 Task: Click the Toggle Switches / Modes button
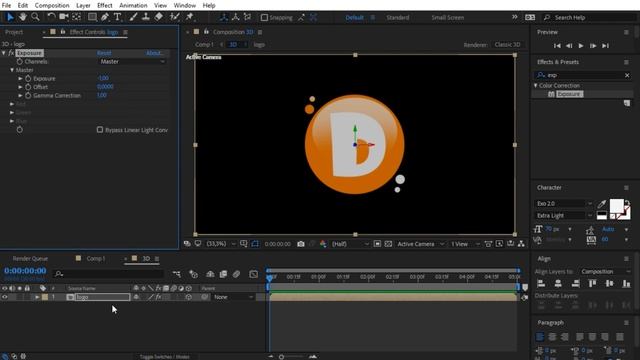point(164,357)
